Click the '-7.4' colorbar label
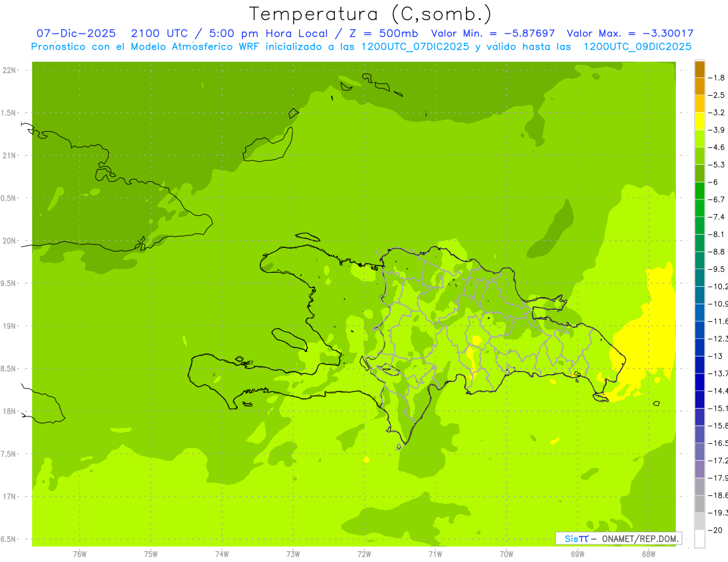Image resolution: width=728 pixels, height=562 pixels. pos(718,217)
